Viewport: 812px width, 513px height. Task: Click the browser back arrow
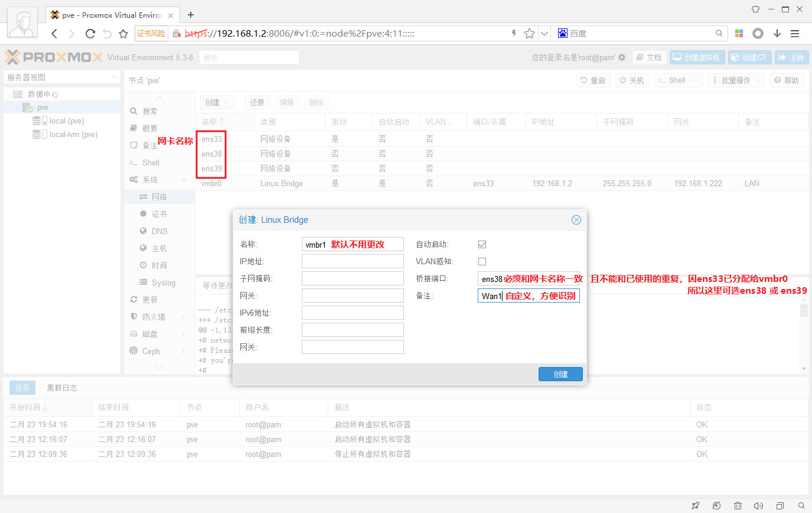54,34
